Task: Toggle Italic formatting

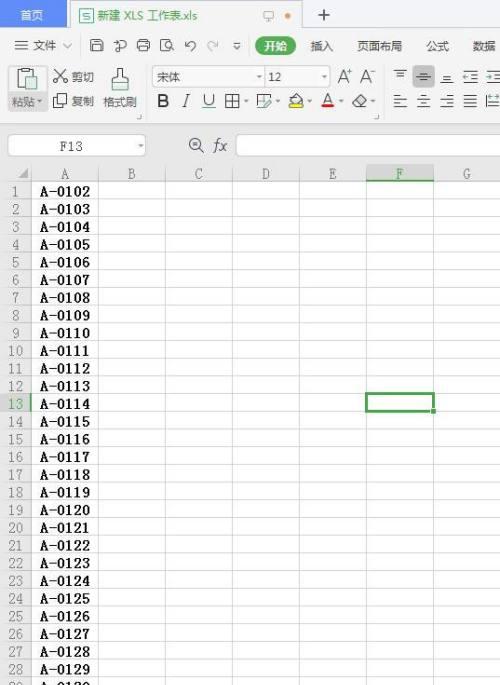Action: click(x=186, y=101)
